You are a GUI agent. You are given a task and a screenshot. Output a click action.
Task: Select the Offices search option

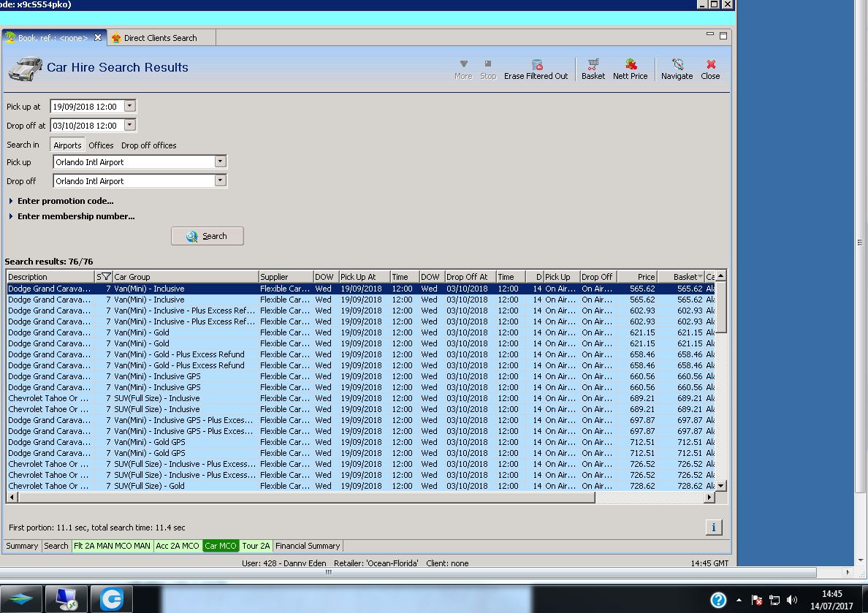pos(101,145)
